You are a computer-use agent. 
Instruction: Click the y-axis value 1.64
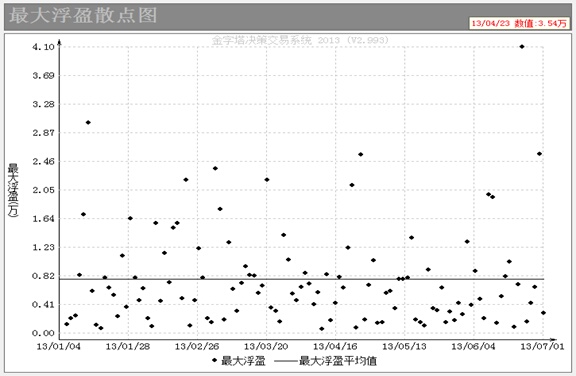point(43,218)
